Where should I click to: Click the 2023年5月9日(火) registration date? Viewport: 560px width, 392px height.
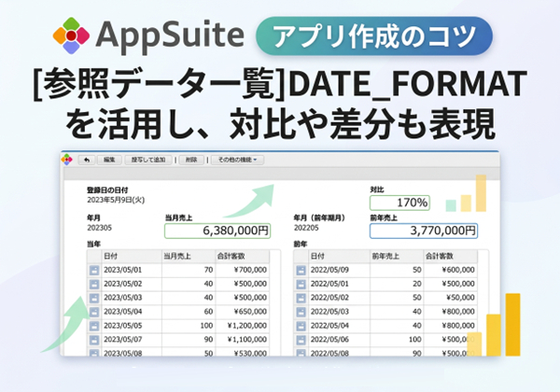(x=116, y=201)
